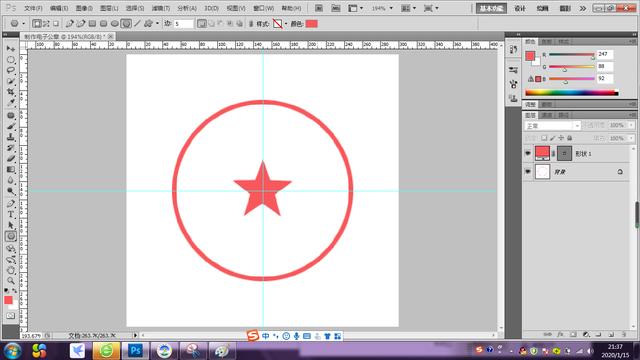Open the 窗口(W) menu
This screenshot has height=360, width=640.
pos(264,8)
